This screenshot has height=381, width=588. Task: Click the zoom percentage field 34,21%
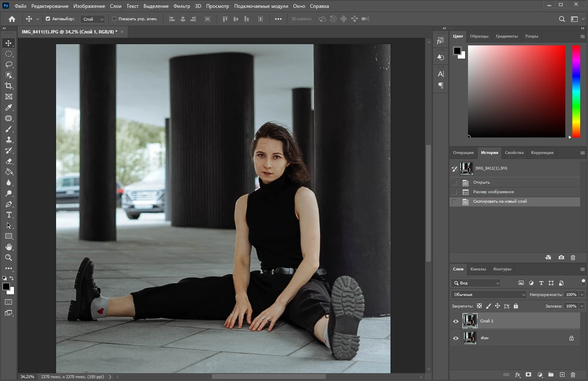pyautogui.click(x=28, y=376)
